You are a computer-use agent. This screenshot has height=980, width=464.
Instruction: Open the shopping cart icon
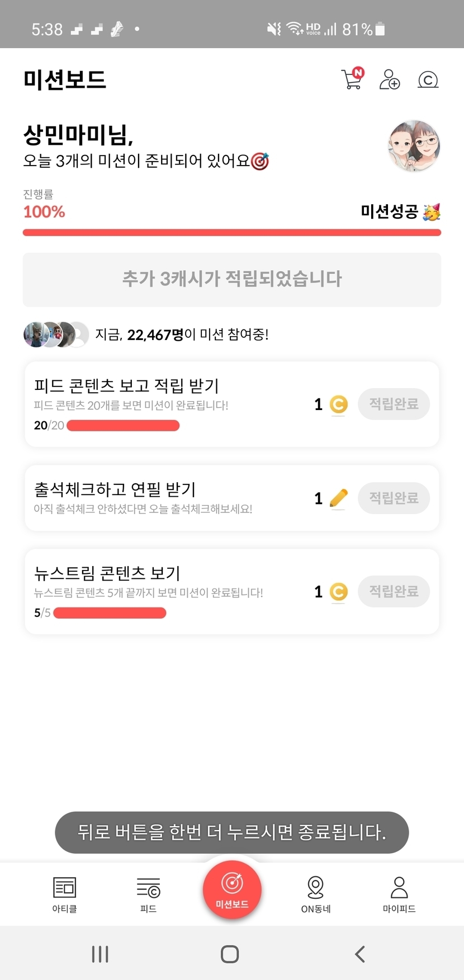coord(352,79)
